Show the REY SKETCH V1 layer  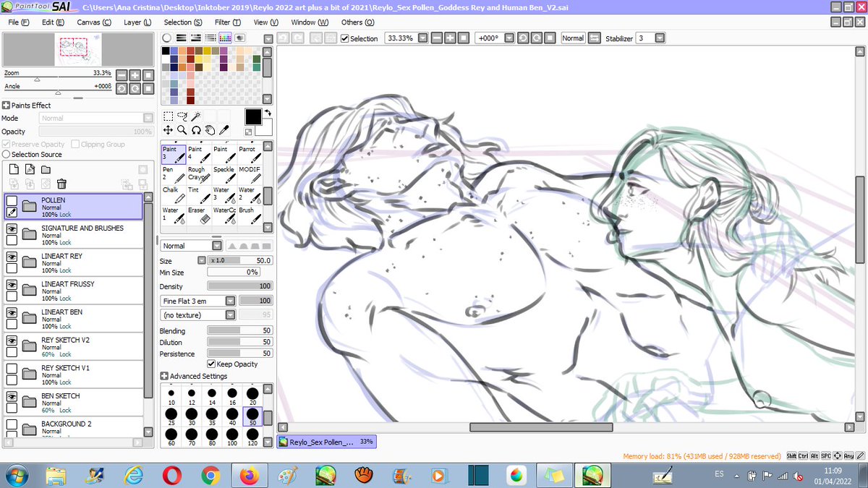coord(12,368)
